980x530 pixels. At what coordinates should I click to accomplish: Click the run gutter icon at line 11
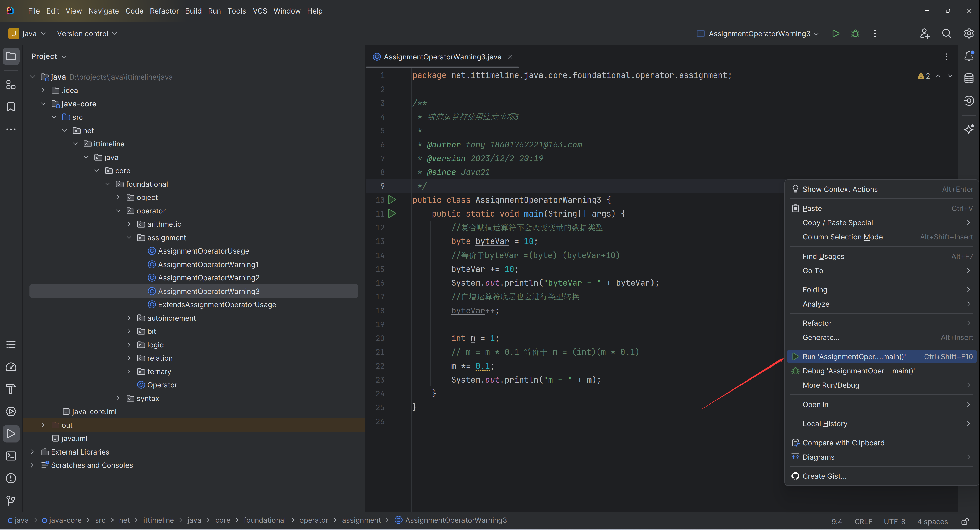click(x=392, y=213)
